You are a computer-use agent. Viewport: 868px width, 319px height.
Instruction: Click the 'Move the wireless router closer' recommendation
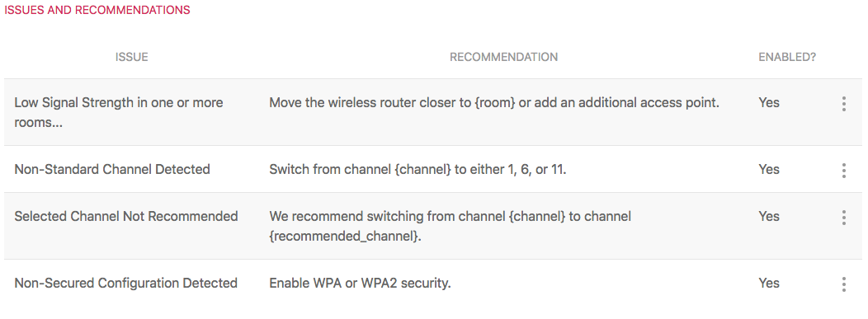click(494, 103)
